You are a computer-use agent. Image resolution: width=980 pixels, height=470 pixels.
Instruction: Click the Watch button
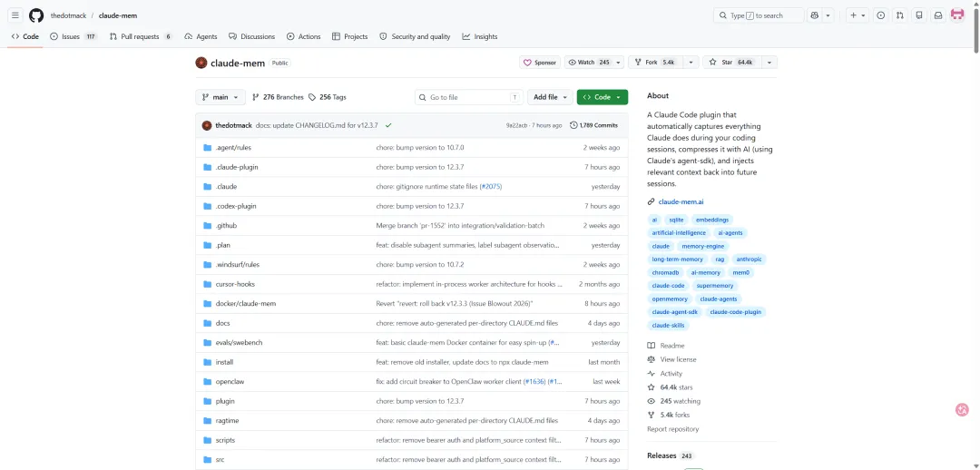(589, 63)
